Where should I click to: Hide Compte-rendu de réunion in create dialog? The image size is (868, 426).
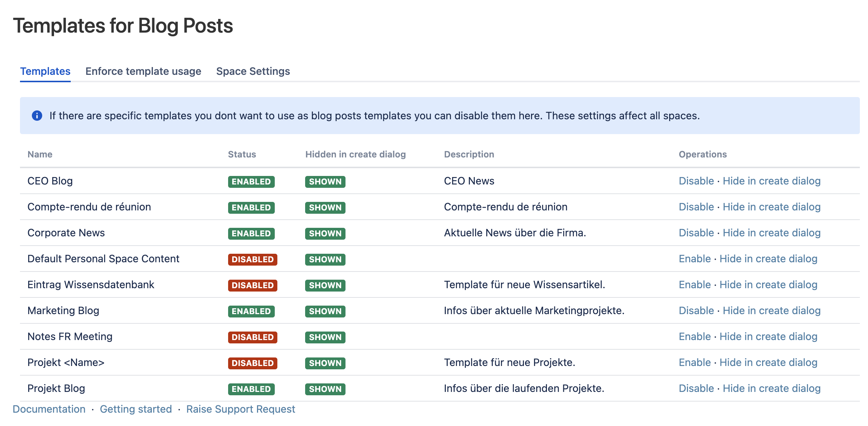coord(771,207)
